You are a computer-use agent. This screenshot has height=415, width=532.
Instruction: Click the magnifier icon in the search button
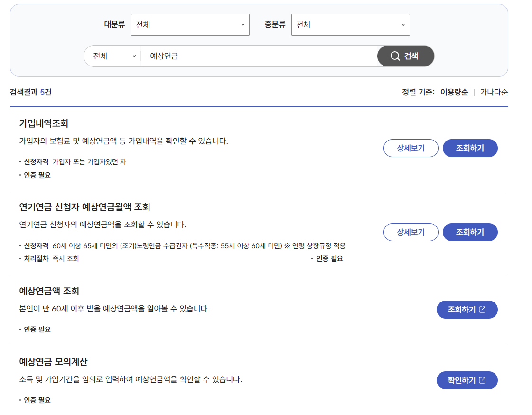point(396,56)
